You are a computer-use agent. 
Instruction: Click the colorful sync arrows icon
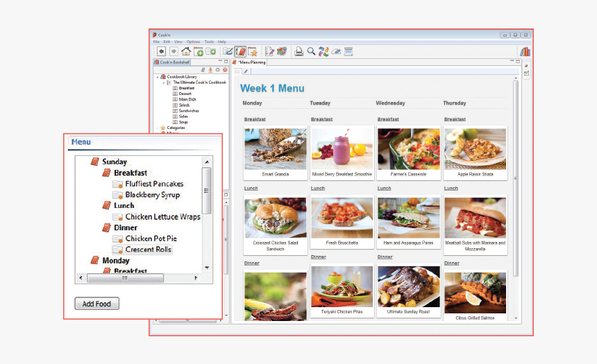323,51
